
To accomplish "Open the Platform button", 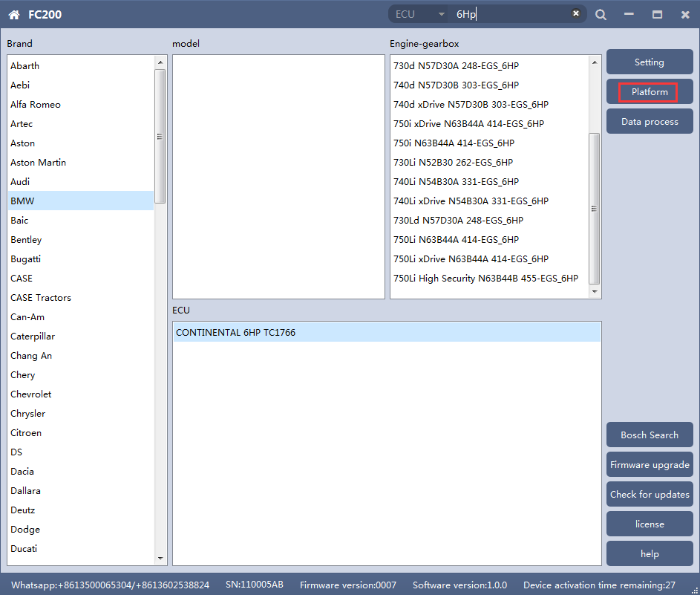I will tap(650, 92).
